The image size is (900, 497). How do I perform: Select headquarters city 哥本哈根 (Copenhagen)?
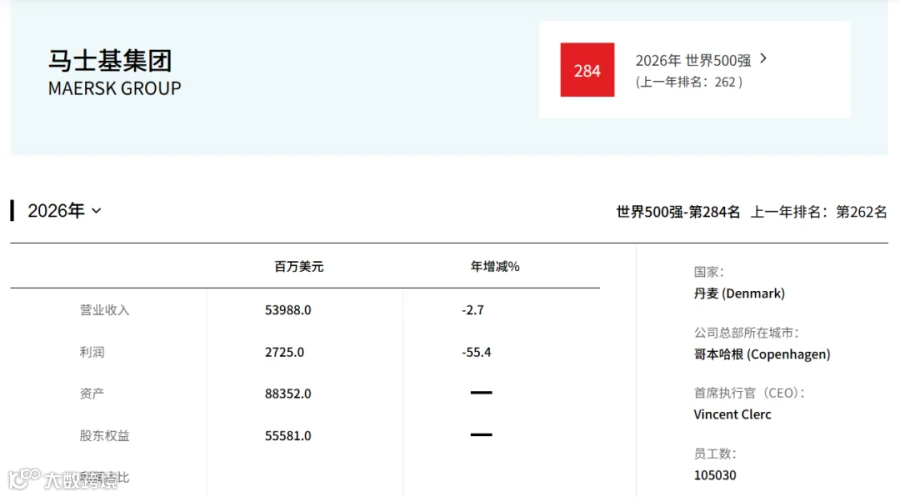762,354
